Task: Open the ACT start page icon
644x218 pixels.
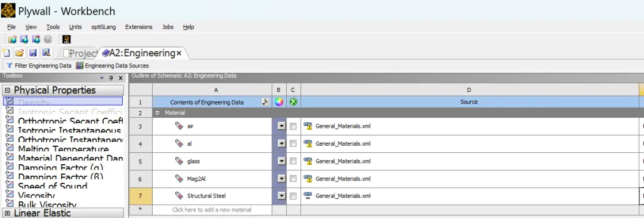Action: point(67,39)
